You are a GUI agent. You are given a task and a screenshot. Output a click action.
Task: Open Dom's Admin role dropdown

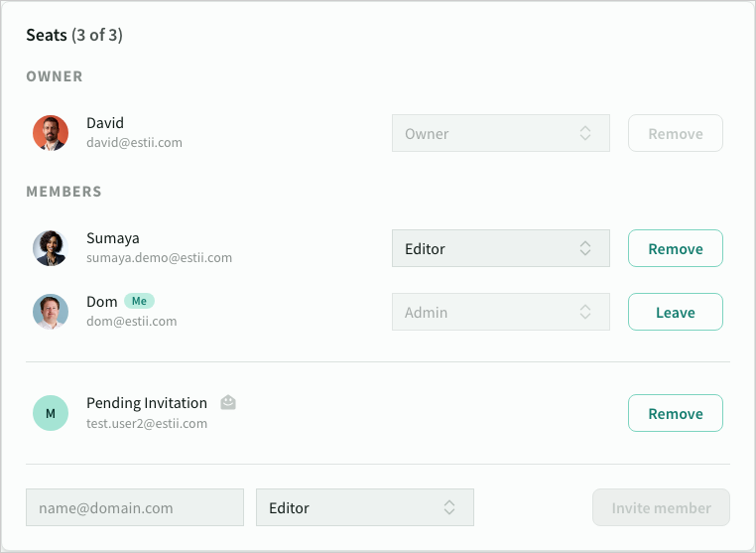(500, 313)
